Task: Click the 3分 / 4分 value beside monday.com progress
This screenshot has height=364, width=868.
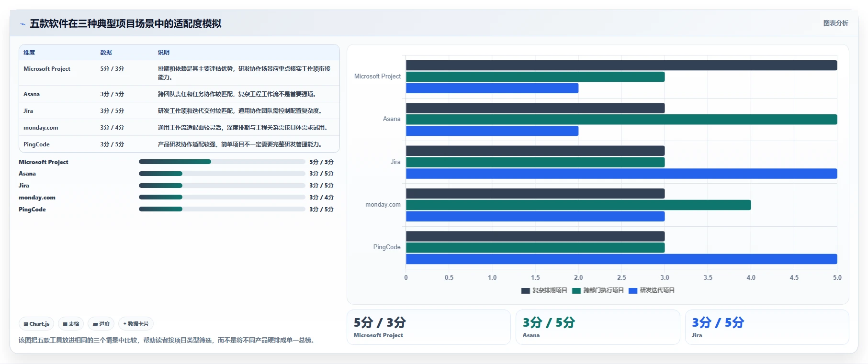Action: pyautogui.click(x=321, y=197)
